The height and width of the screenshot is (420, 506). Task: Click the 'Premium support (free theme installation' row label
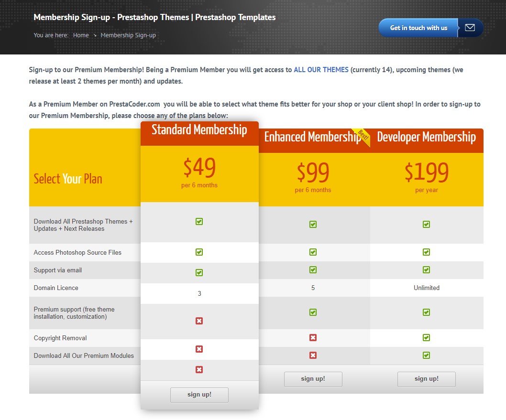point(74,313)
